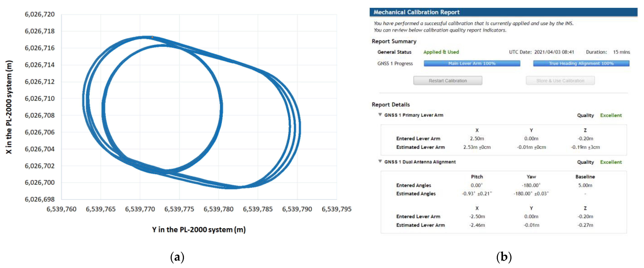Click the True Heading Alignment 100% progress bar
This screenshot has height=268, width=644.
(x=581, y=63)
